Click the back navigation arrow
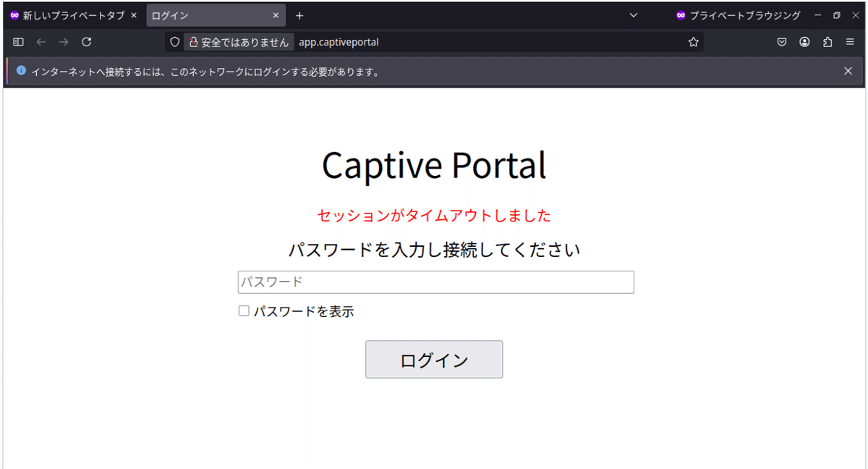Viewport: 868px width, 469px height. tap(41, 41)
